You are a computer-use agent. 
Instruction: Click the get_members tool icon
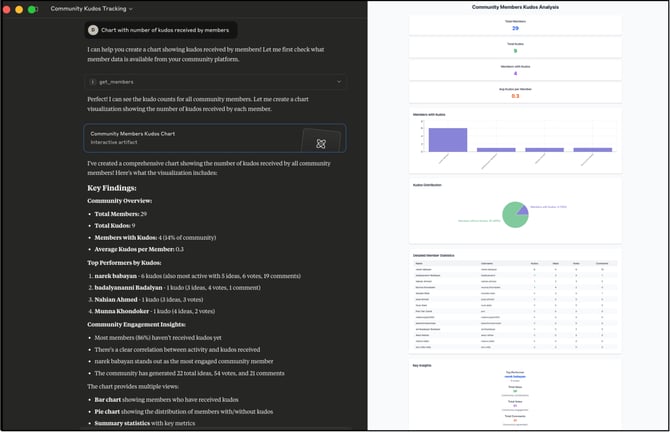[93, 81]
